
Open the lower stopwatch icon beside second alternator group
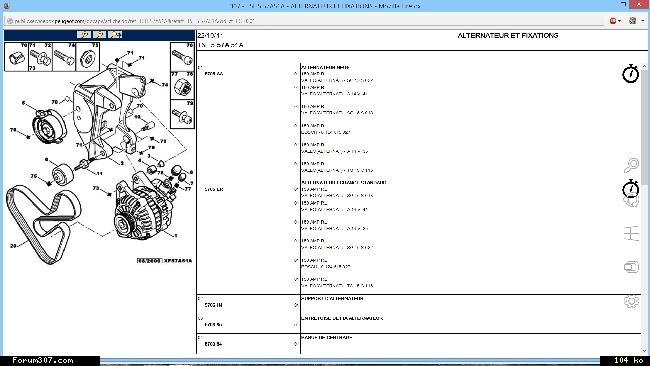pos(631,189)
